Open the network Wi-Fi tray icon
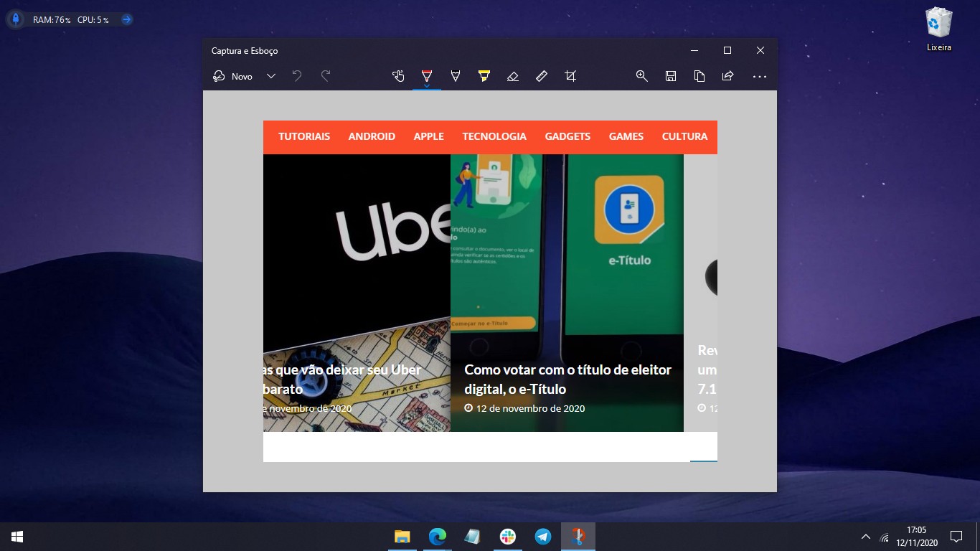This screenshot has height=551, width=980. point(885,537)
